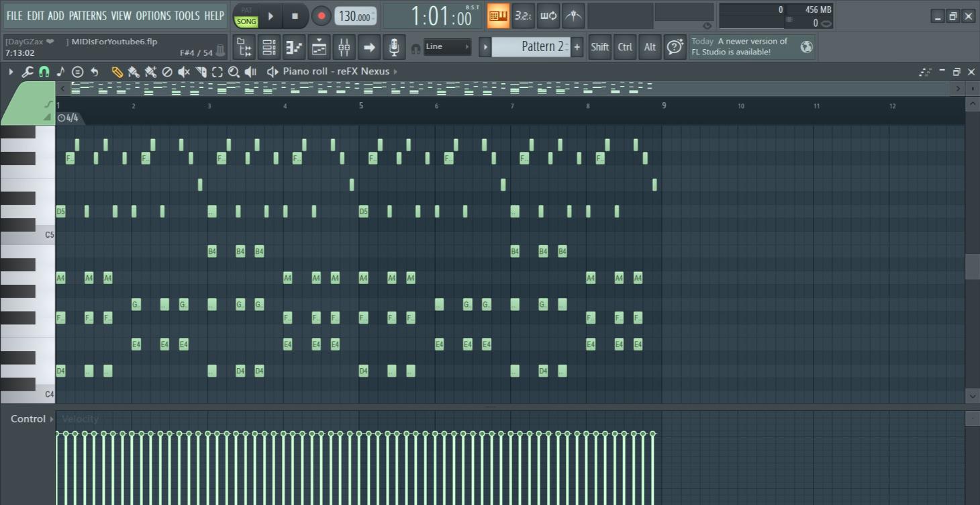Toggle the metronome button
This screenshot has width=980, height=505.
[x=573, y=16]
